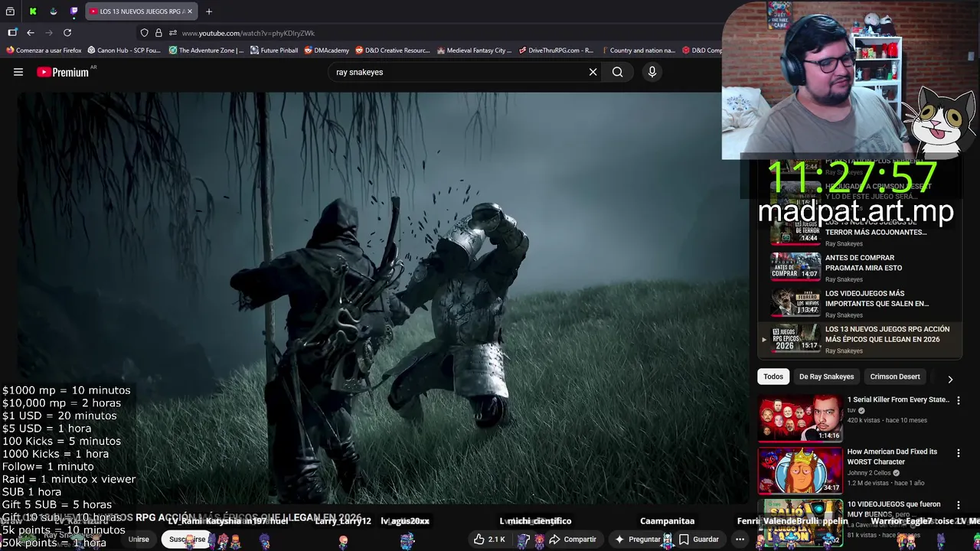Open the tracking protection shield icon
The image size is (980, 551).
point(144,33)
